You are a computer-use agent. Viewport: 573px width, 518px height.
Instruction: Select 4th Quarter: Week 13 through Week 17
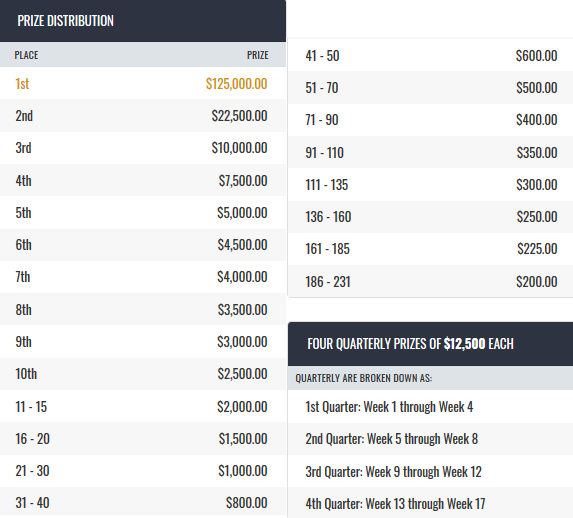point(395,504)
